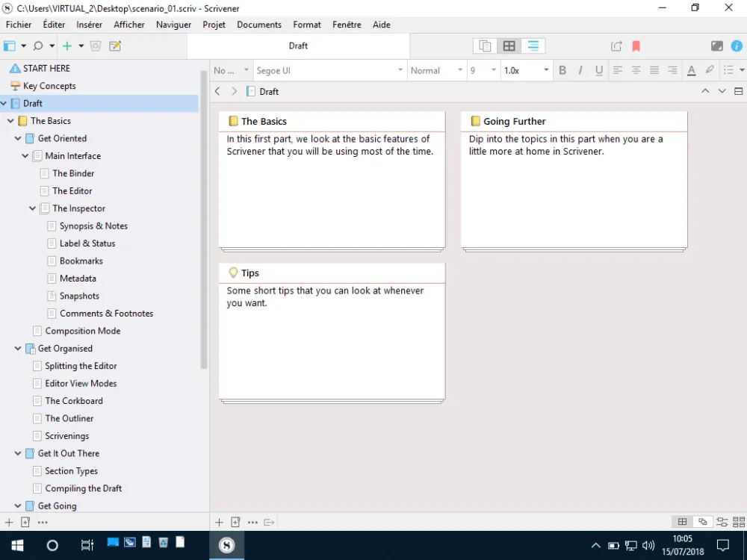Open the Fichier menu
The height and width of the screenshot is (560, 747).
(x=19, y=25)
